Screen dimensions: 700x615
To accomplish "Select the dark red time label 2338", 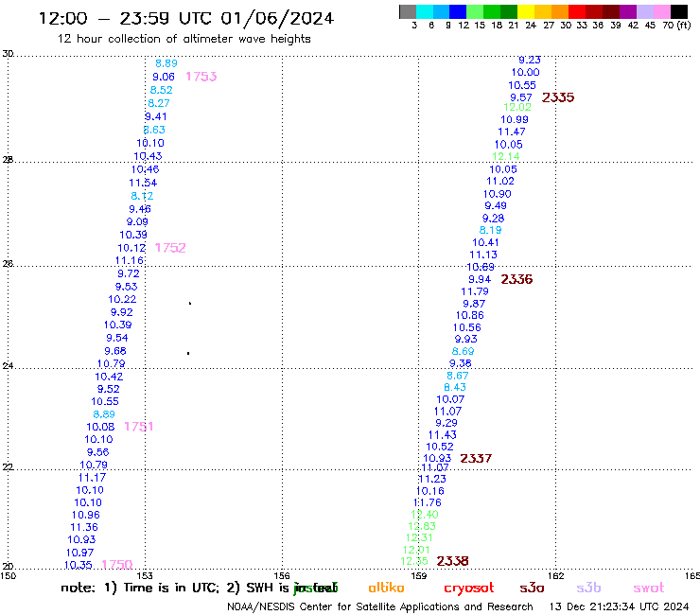I will pyautogui.click(x=452, y=561).
